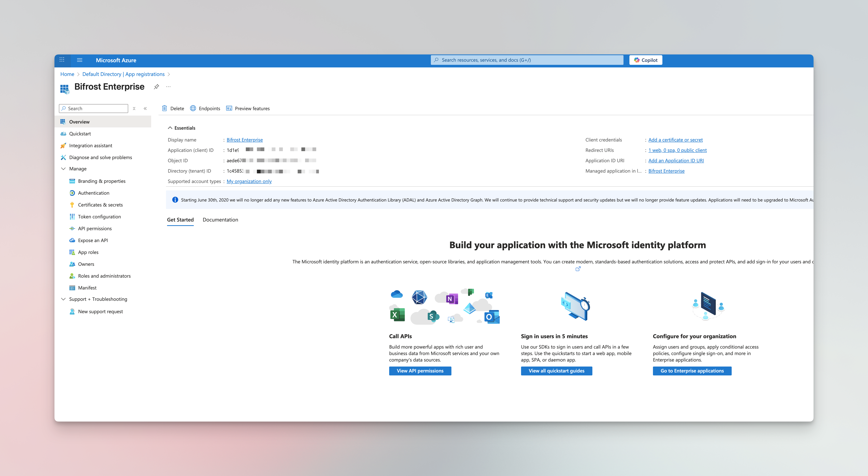Open redirect URIs 1 web link
The height and width of the screenshot is (476, 868).
[x=677, y=150]
